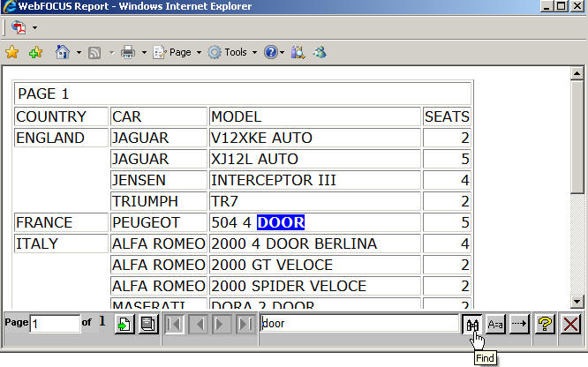The image size is (588, 367).
Task: Click the 2000 GT VELOCE cell
Action: (315, 265)
